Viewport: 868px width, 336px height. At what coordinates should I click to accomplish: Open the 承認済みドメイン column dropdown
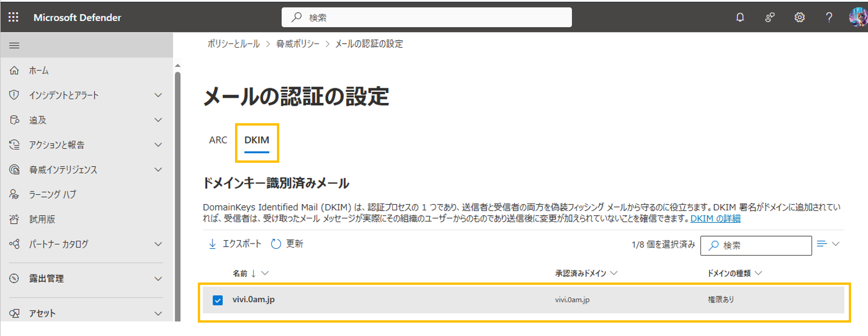(x=614, y=273)
